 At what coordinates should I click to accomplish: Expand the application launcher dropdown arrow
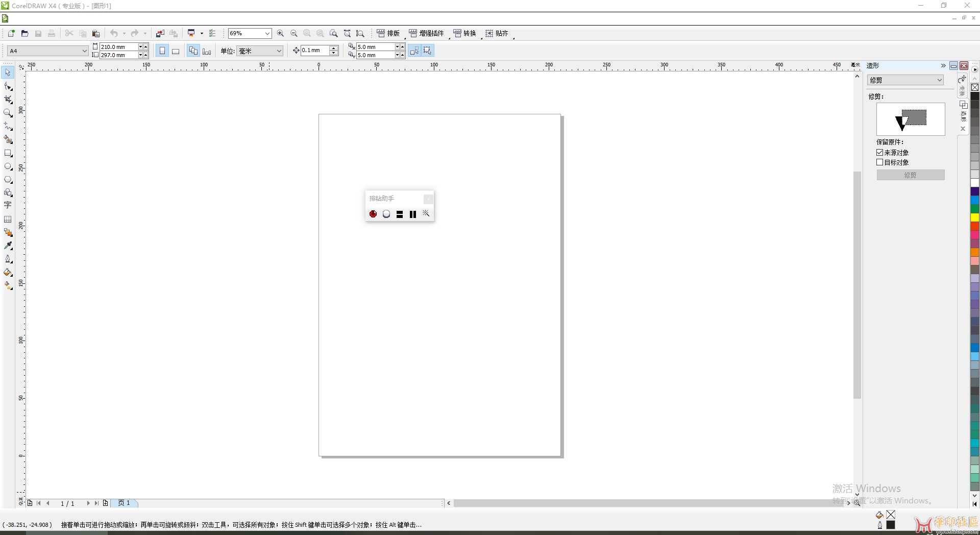(x=202, y=33)
